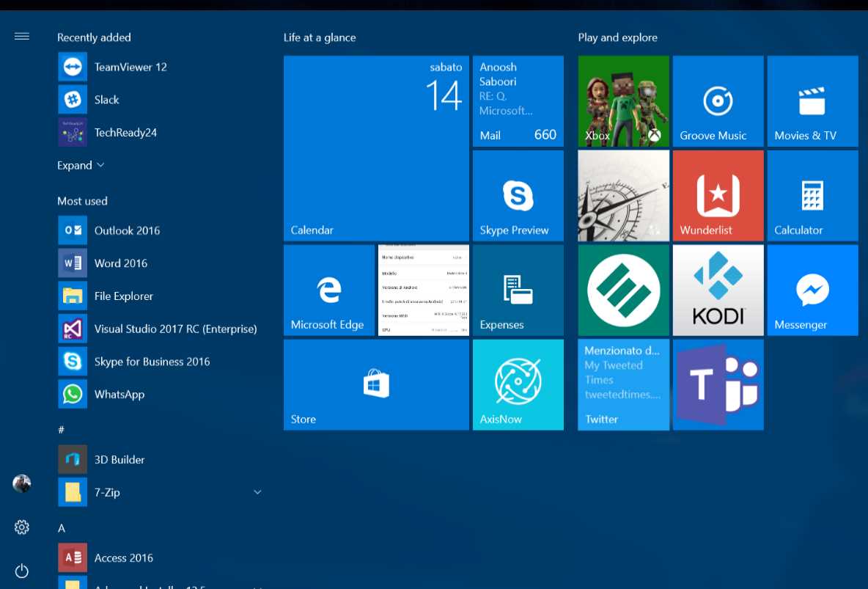Viewport: 868px width, 589px height.
Task: Open the Microsoft Teams tile
Action: click(x=717, y=384)
